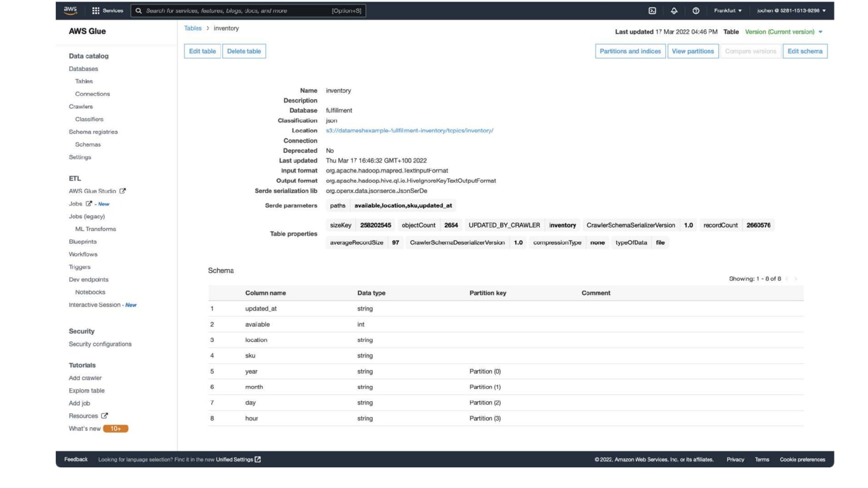Open the Version (Current version) dropdown
The height and width of the screenshot is (488, 868).
pyautogui.click(x=784, y=31)
